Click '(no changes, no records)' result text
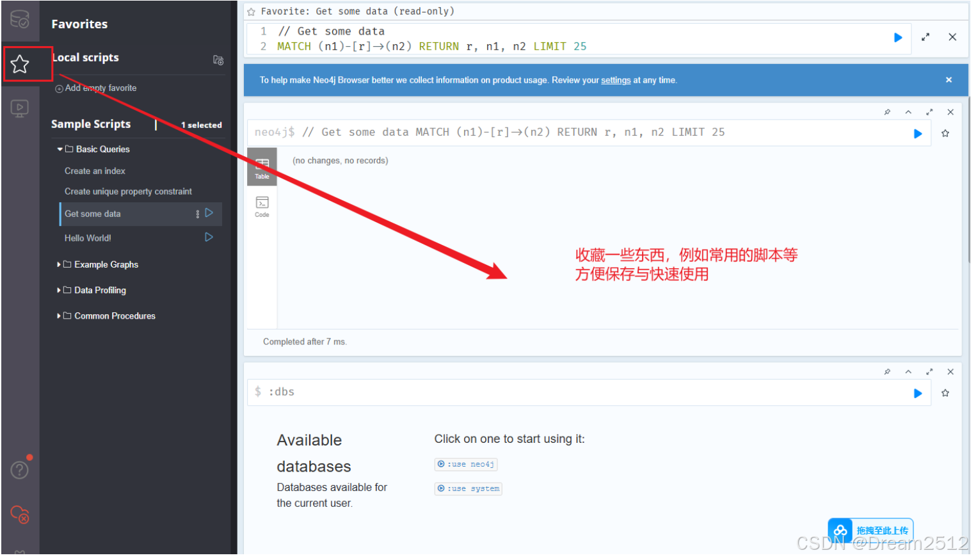The image size is (971, 560). 341,161
